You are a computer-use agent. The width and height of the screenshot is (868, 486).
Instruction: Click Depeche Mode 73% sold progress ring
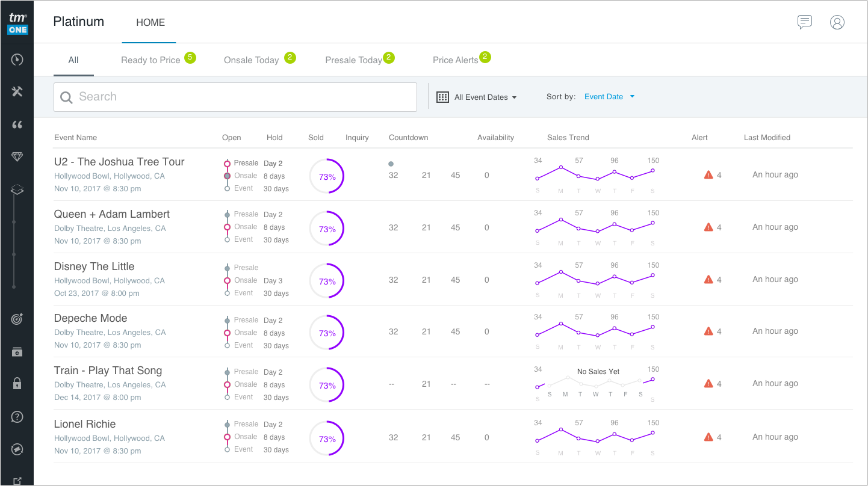click(327, 333)
